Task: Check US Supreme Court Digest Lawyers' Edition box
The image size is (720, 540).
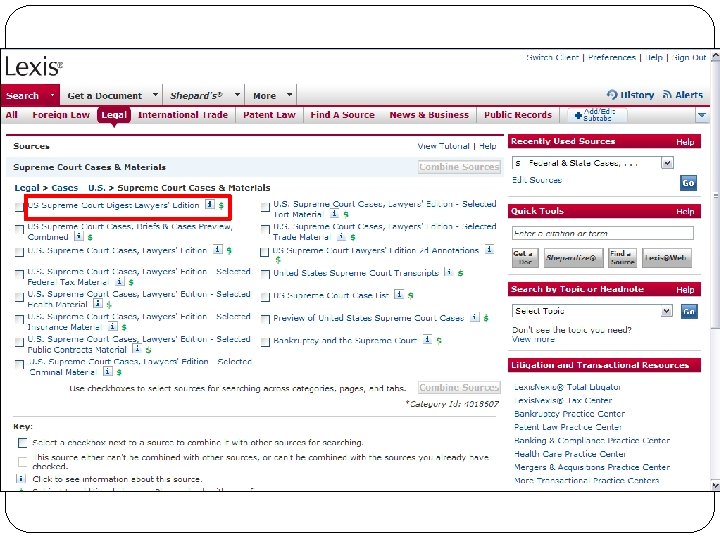Action: pyautogui.click(x=19, y=207)
